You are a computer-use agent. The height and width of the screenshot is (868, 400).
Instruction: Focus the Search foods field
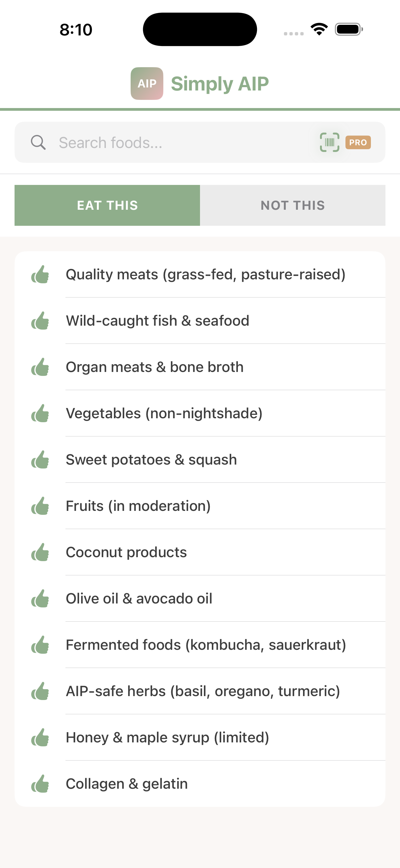point(182,143)
